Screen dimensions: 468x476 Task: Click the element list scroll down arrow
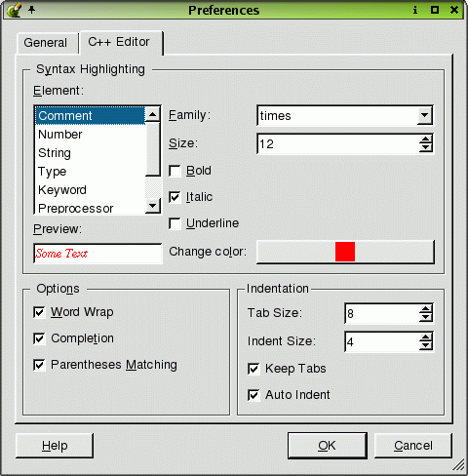(x=152, y=206)
